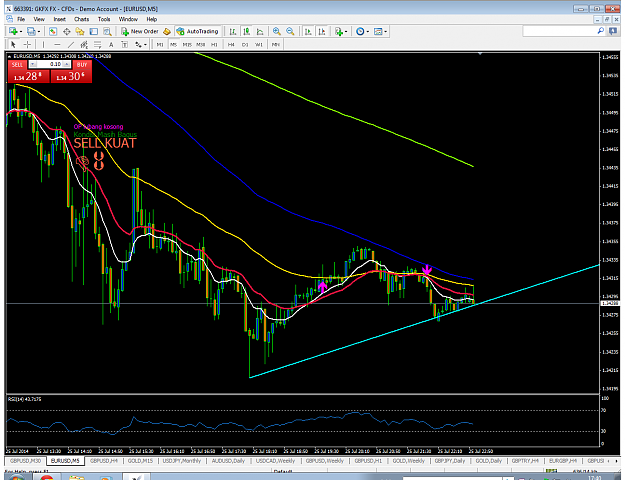Select the Equidistant Channel tool

(x=84, y=44)
